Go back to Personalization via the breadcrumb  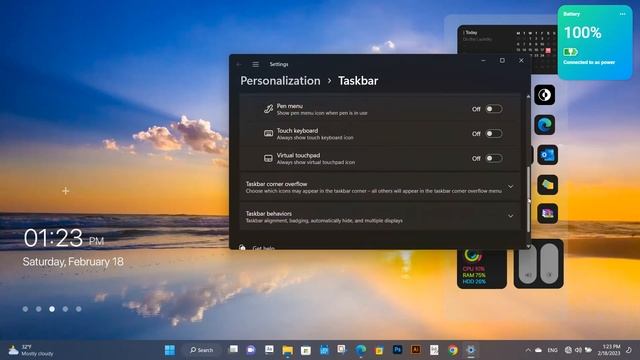click(280, 81)
